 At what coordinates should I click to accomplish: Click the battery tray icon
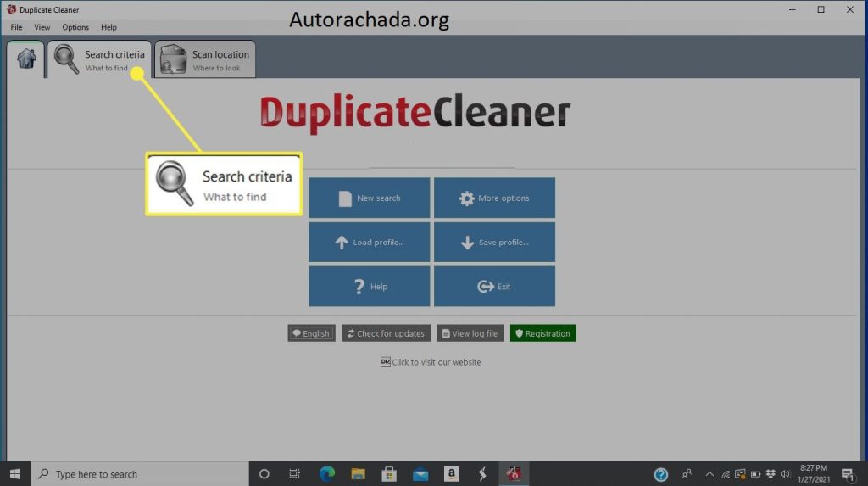pyautogui.click(x=755, y=474)
